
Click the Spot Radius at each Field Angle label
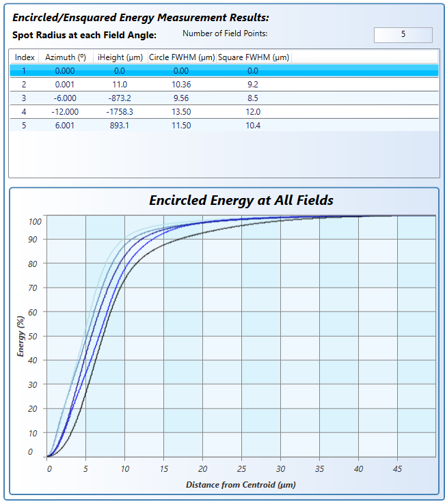[85, 34]
